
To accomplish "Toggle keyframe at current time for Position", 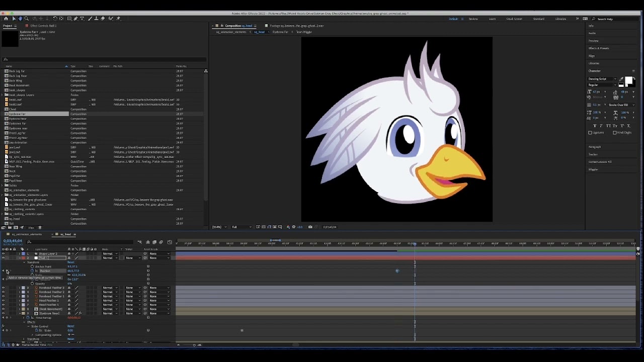I will point(7,271).
